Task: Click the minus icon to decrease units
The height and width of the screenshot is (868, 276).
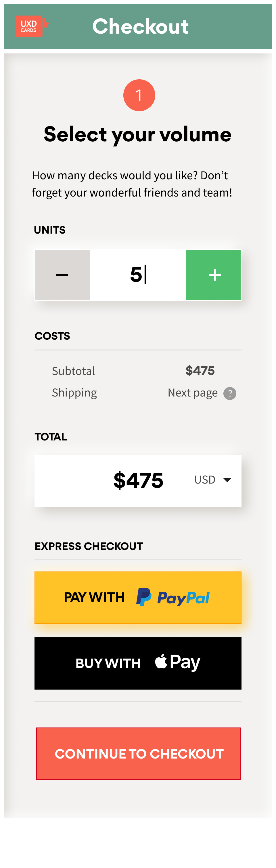Action: [x=62, y=275]
